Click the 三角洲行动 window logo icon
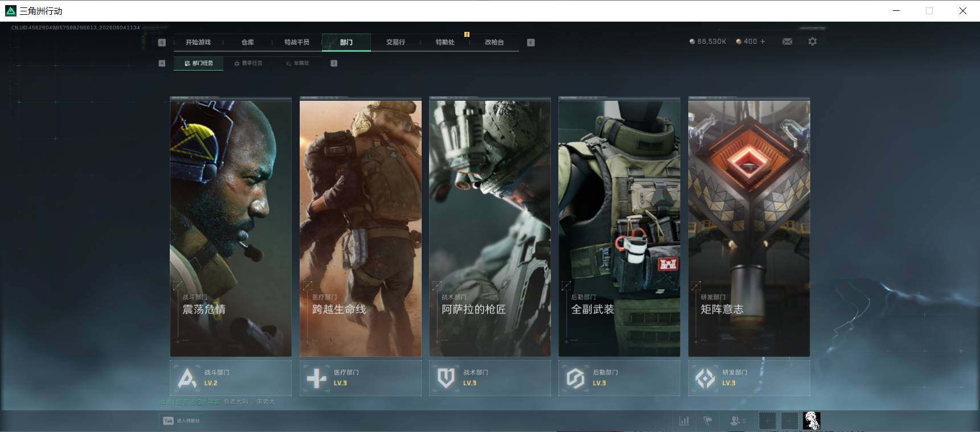Viewport: 980px width, 432px height. click(10, 11)
